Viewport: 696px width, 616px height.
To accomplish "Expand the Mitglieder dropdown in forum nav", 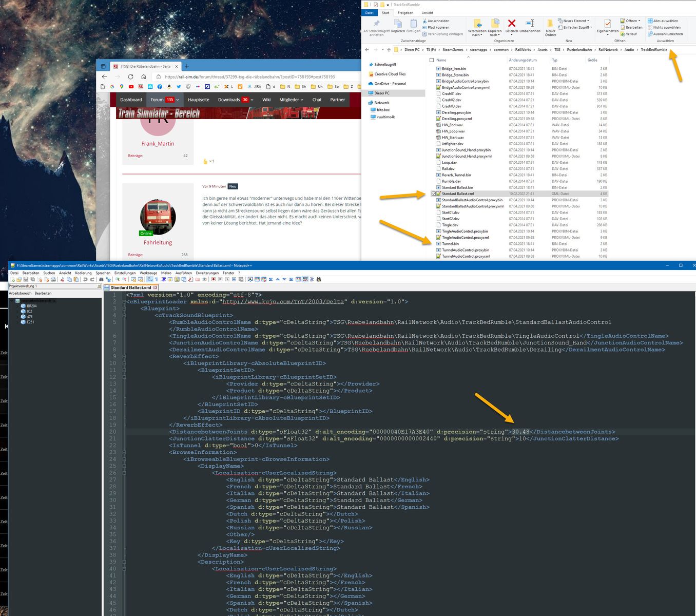I will (291, 100).
